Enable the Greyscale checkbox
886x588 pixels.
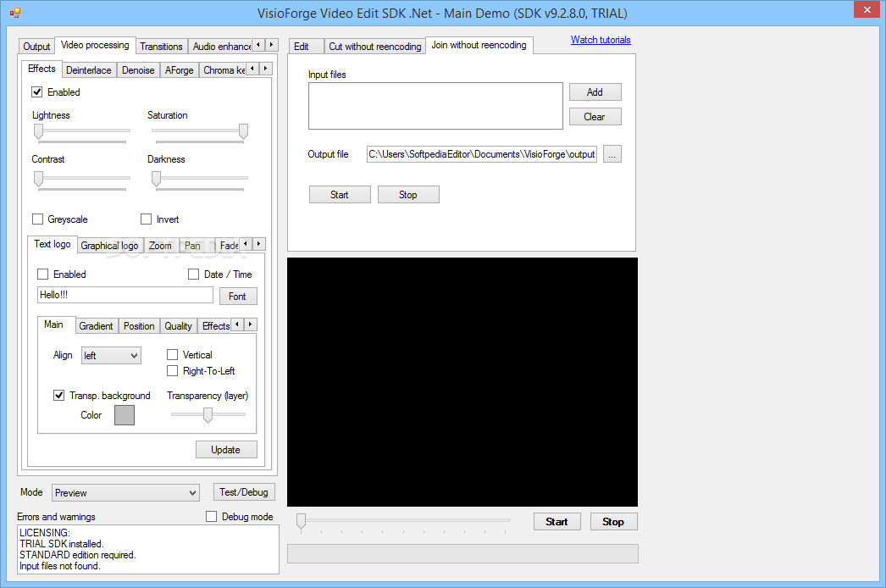[x=38, y=219]
